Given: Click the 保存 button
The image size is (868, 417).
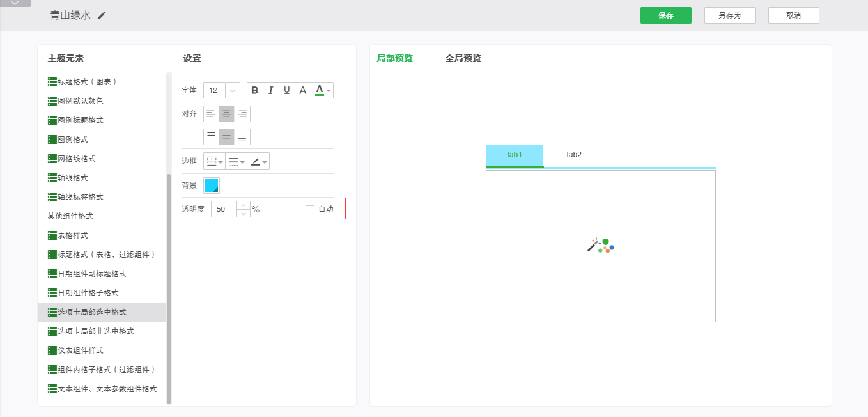Looking at the screenshot, I should click(x=665, y=15).
